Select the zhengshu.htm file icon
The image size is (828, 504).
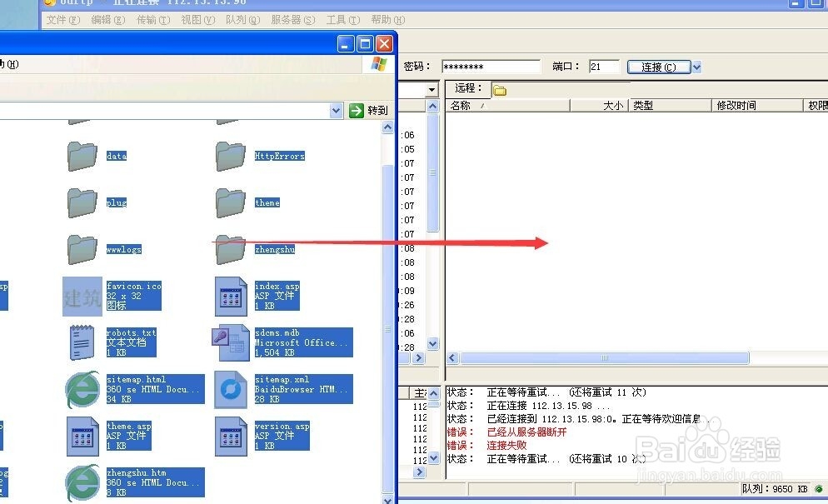[x=82, y=483]
